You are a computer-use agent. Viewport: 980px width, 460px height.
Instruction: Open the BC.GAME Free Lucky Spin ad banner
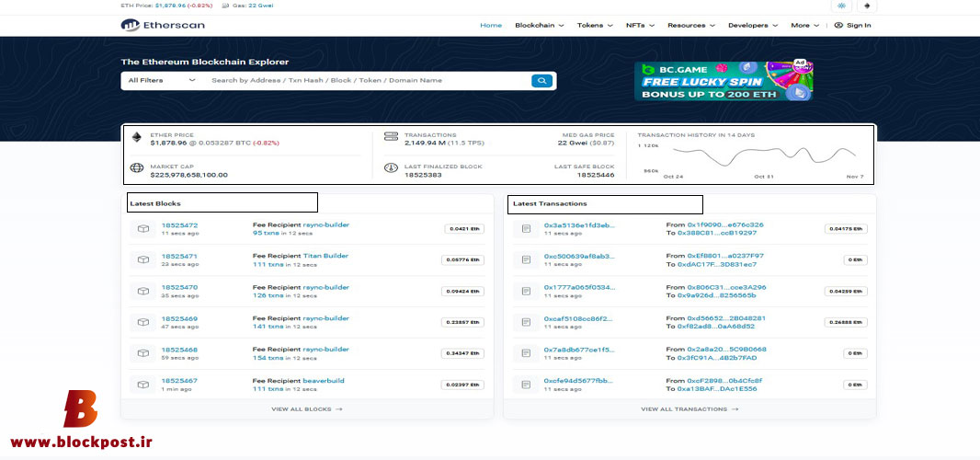click(724, 81)
